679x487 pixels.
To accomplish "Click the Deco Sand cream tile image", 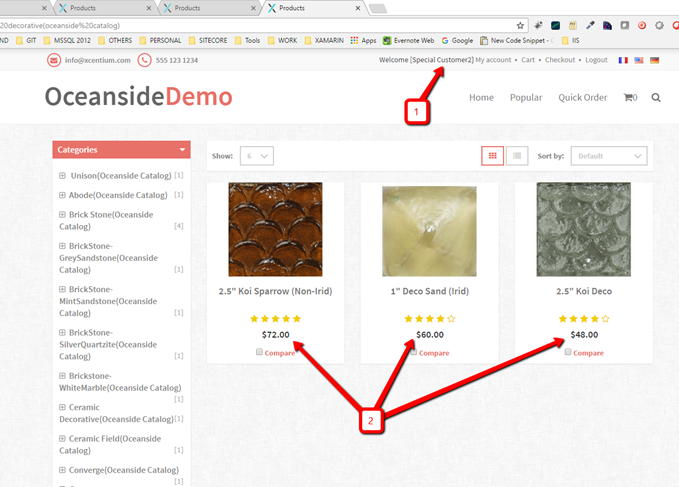I will (x=429, y=231).
